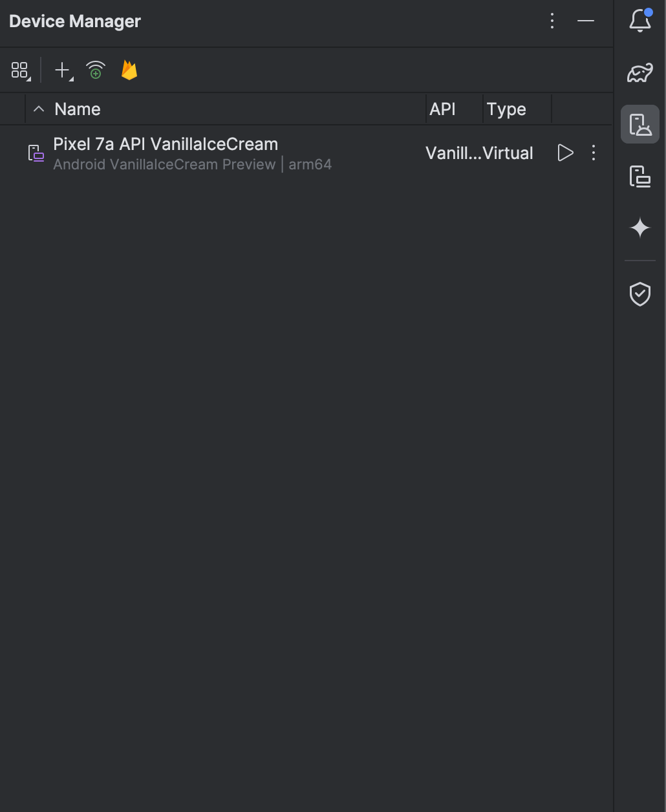Viewport: 666px width, 812px height.
Task: Open Pixel 7a row more actions menu
Action: pos(594,153)
